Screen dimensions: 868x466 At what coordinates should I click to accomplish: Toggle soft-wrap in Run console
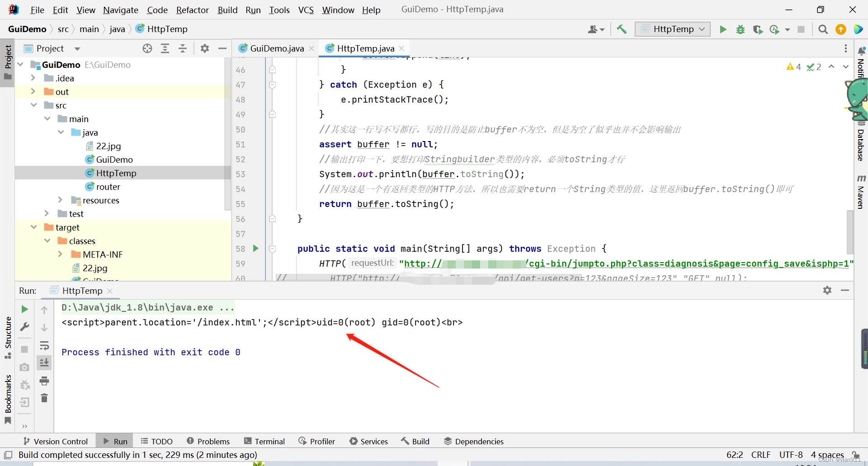pos(44,346)
